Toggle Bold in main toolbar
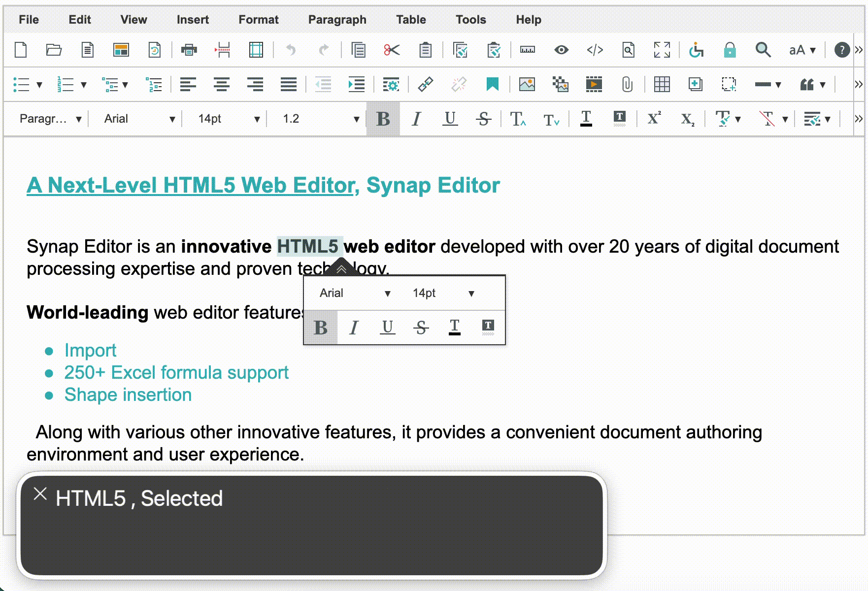This screenshot has width=868, height=591. tap(383, 119)
